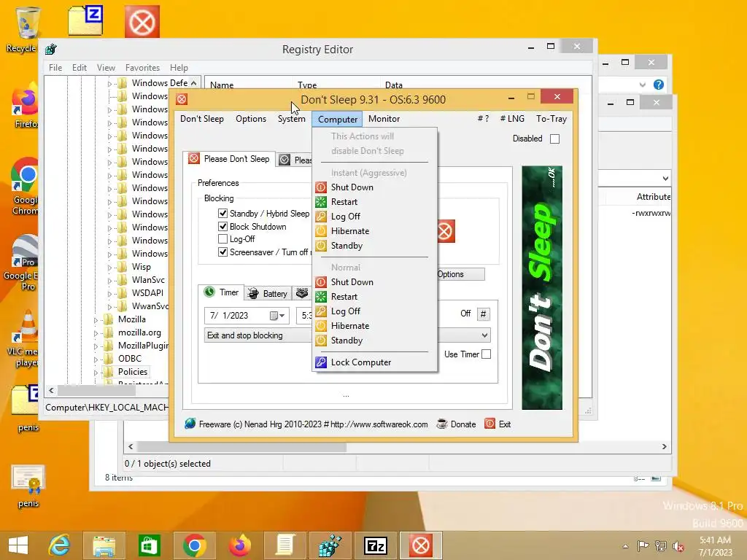Open Edit menu in Registry Editor

[x=79, y=68]
